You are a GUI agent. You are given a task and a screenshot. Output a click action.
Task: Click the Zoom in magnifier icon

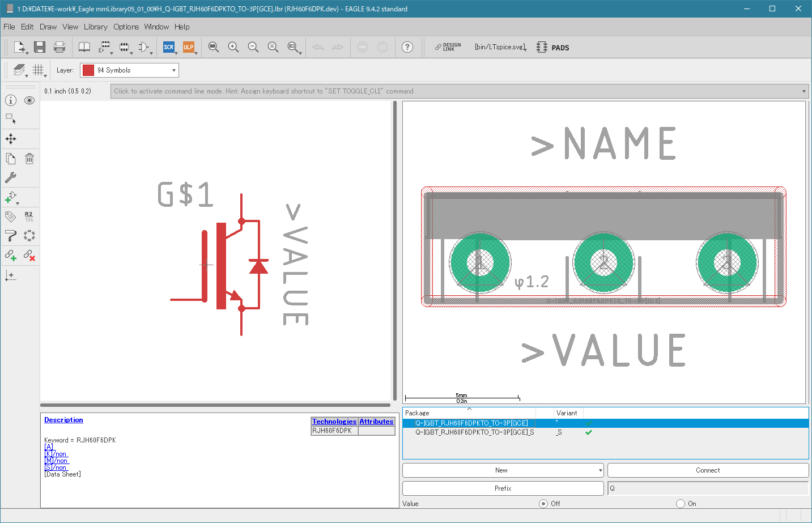click(x=233, y=47)
